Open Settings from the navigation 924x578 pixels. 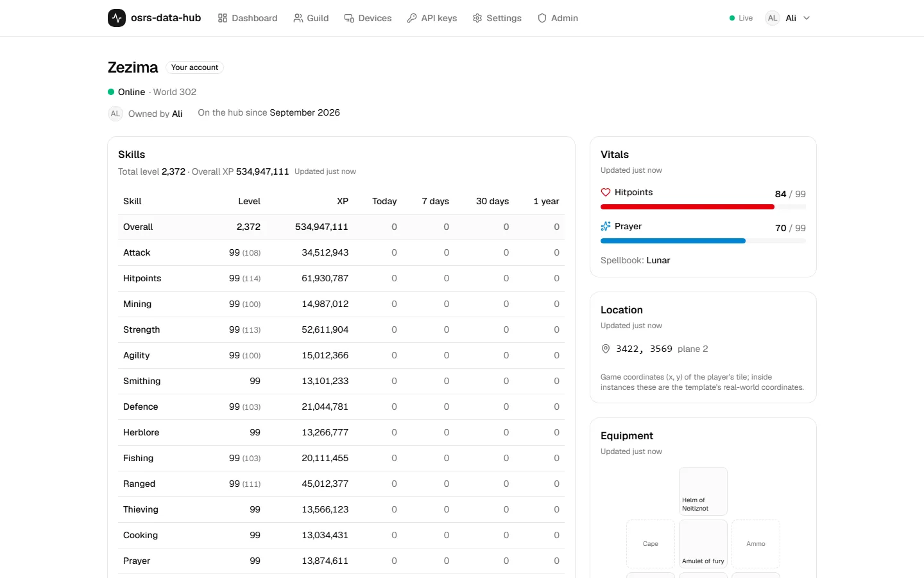coord(497,18)
